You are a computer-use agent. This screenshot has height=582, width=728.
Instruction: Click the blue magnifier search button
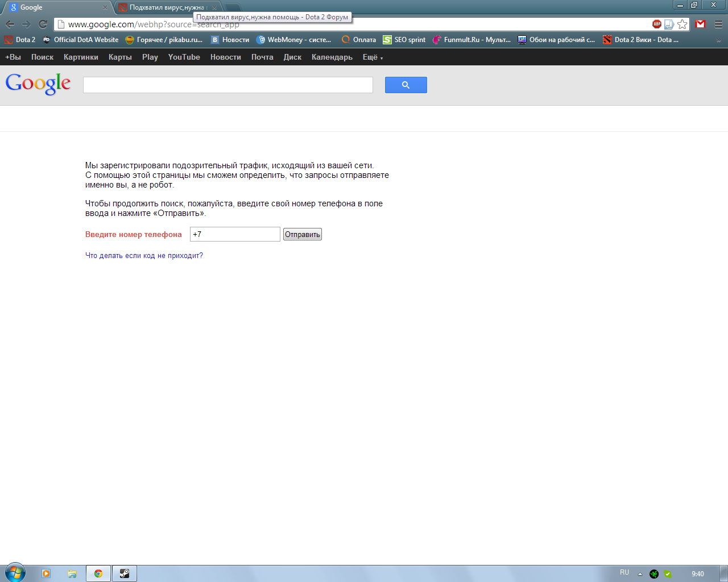point(406,85)
